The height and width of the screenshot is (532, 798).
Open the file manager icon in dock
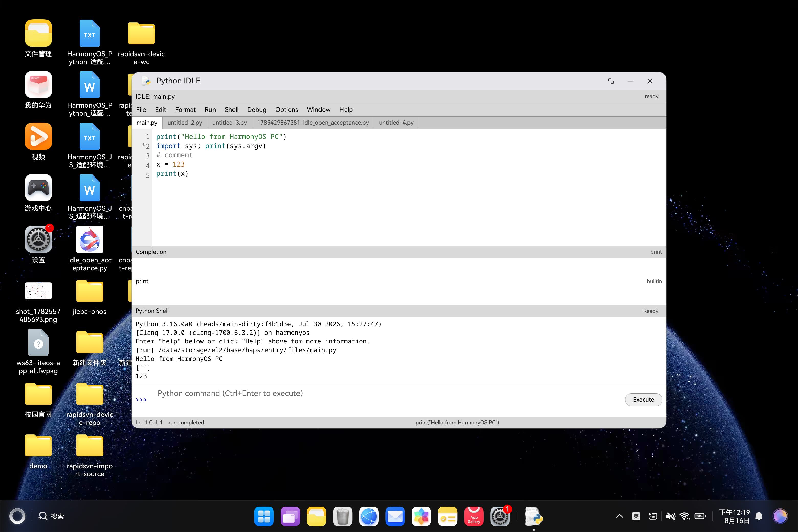tap(316, 516)
